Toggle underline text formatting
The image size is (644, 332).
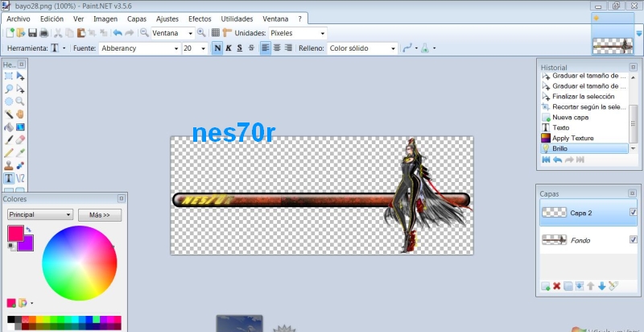[x=240, y=48]
